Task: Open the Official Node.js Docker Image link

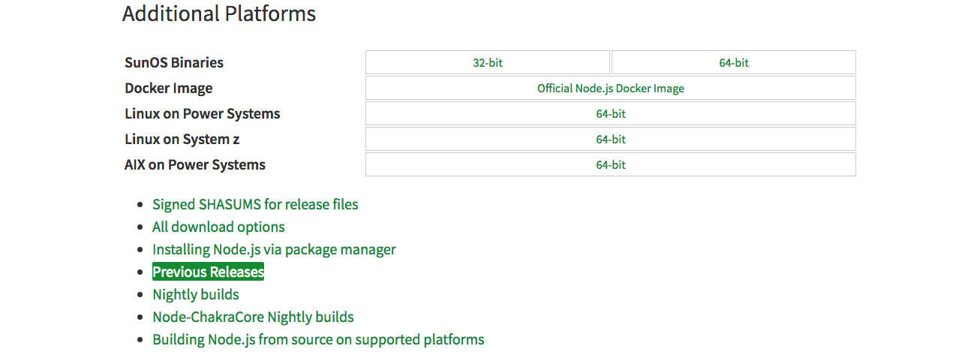Action: [x=610, y=89]
